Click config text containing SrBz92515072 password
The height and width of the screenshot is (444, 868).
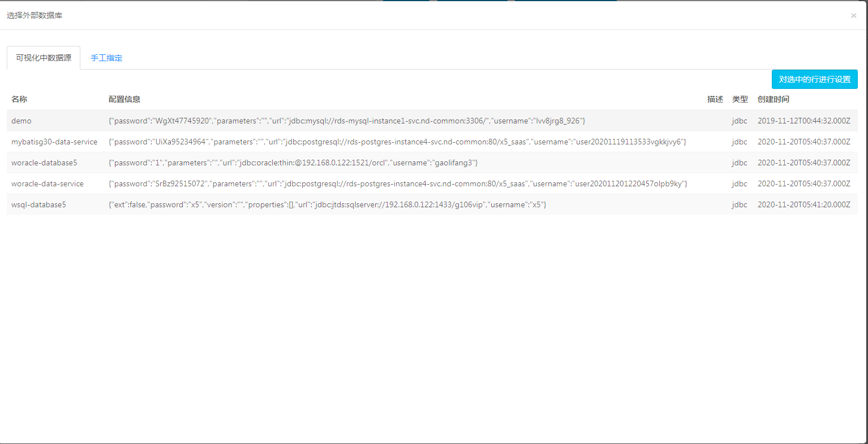[x=398, y=183]
